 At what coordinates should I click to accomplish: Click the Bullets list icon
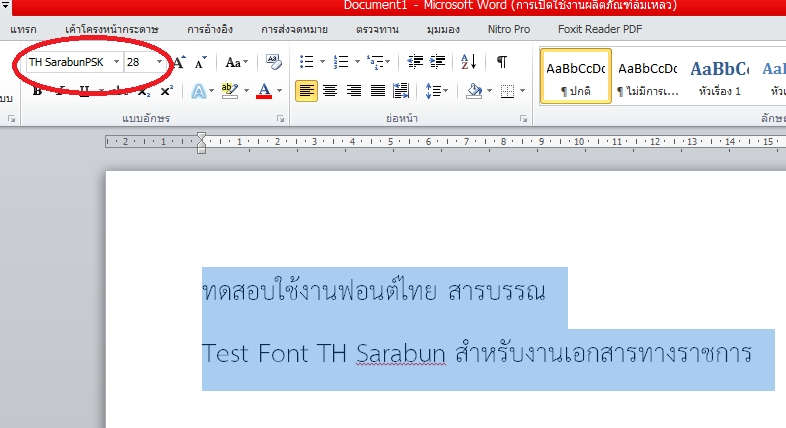point(306,62)
